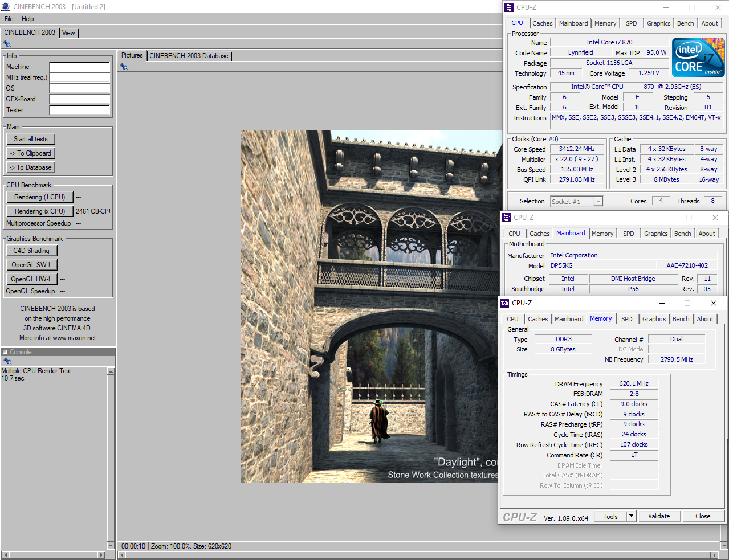Open the File menu

[9, 19]
